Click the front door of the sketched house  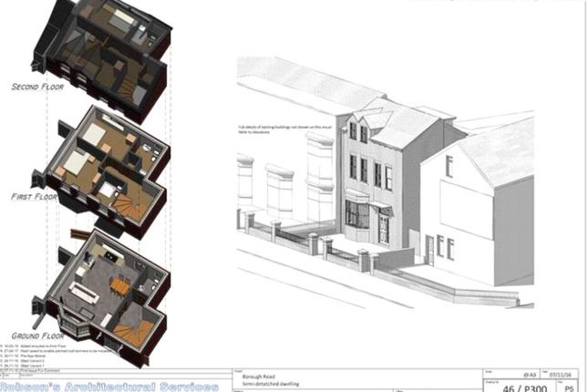tap(385, 227)
